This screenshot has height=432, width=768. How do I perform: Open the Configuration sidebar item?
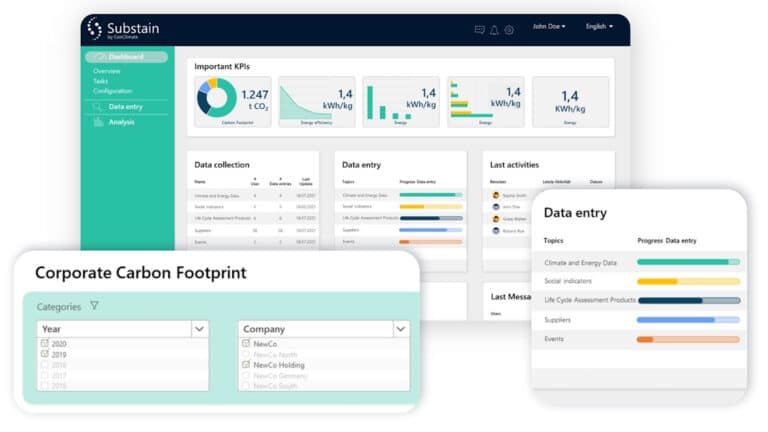coord(113,91)
